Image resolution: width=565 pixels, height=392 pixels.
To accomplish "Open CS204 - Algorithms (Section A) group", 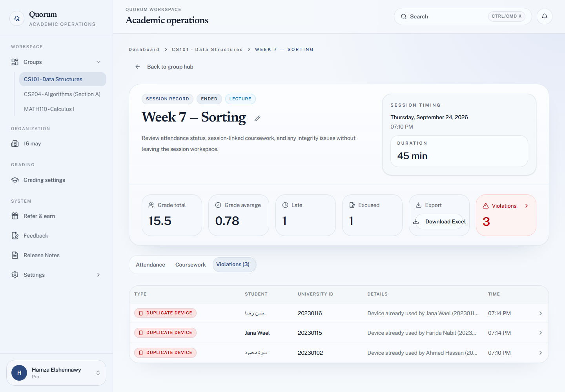I will click(x=62, y=94).
